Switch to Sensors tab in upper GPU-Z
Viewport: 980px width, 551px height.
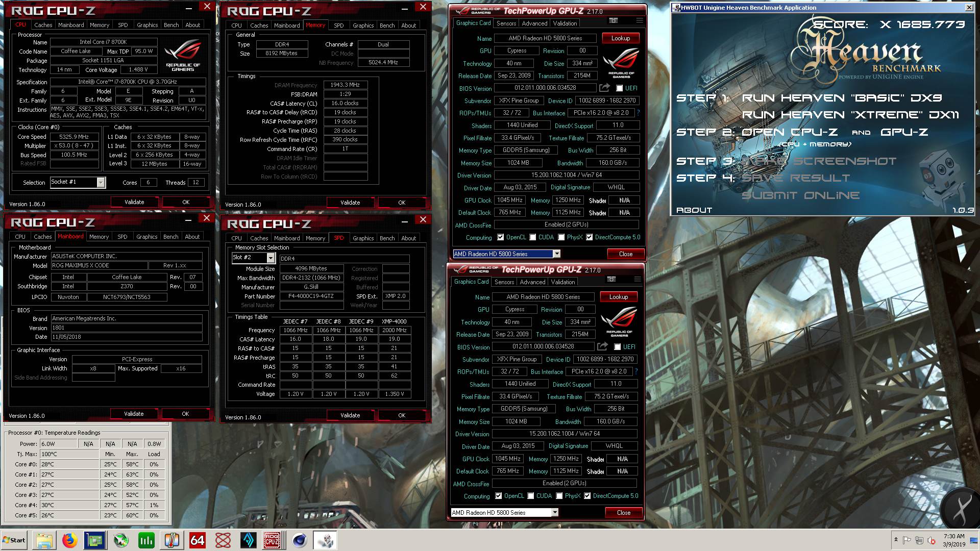pos(506,23)
